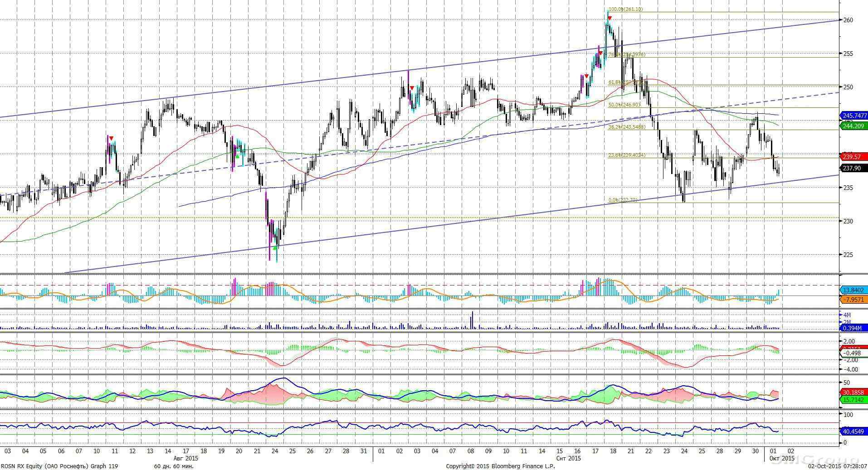868x470 pixels.
Task: Select the green triangle marker at the August 24 low
Action: pyautogui.click(x=275, y=248)
